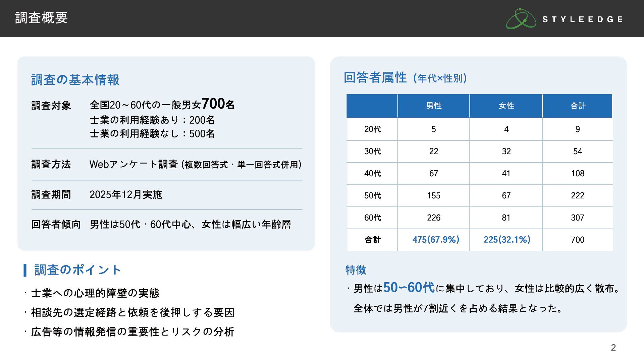Click the 士業への心理的障壁の実態 bullet point

(95, 293)
